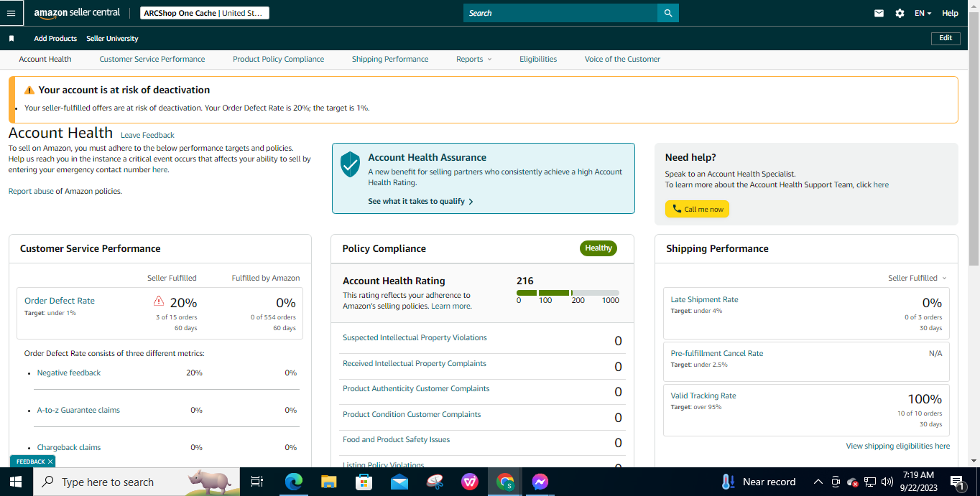Click the Windows Type here to search box
This screenshot has width=980, height=496.
[137, 482]
